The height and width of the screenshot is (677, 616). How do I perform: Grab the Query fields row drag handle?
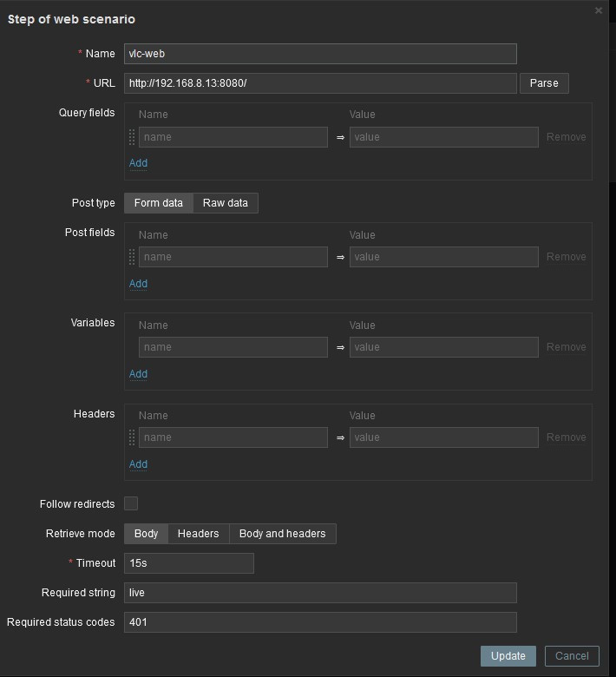132,137
